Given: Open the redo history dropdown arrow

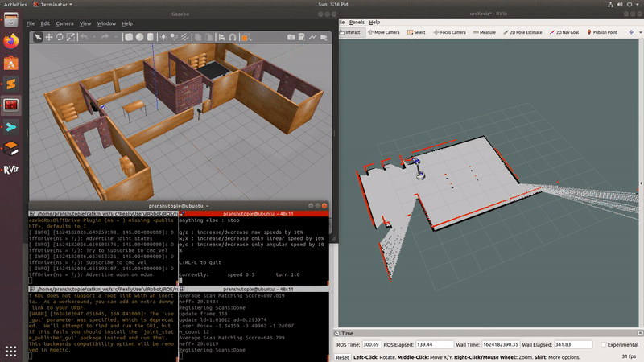Looking at the screenshot, I should 116,37.
